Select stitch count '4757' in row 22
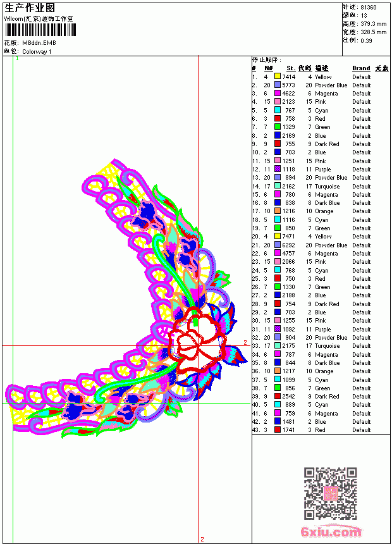Viewport: 392px width, 544px height. pos(288,253)
